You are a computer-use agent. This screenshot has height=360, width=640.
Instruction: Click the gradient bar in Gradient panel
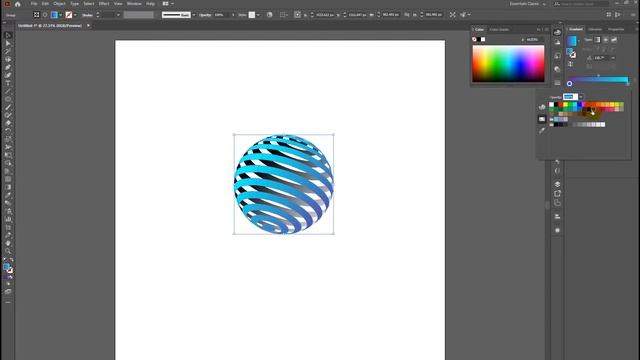pyautogui.click(x=598, y=79)
